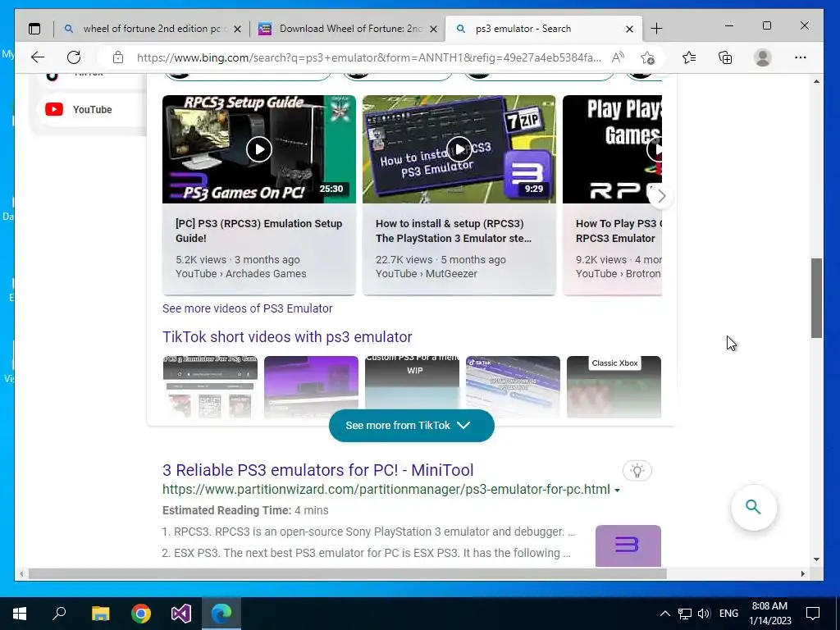Play the RPCS3 Setup Guide video

[258, 149]
